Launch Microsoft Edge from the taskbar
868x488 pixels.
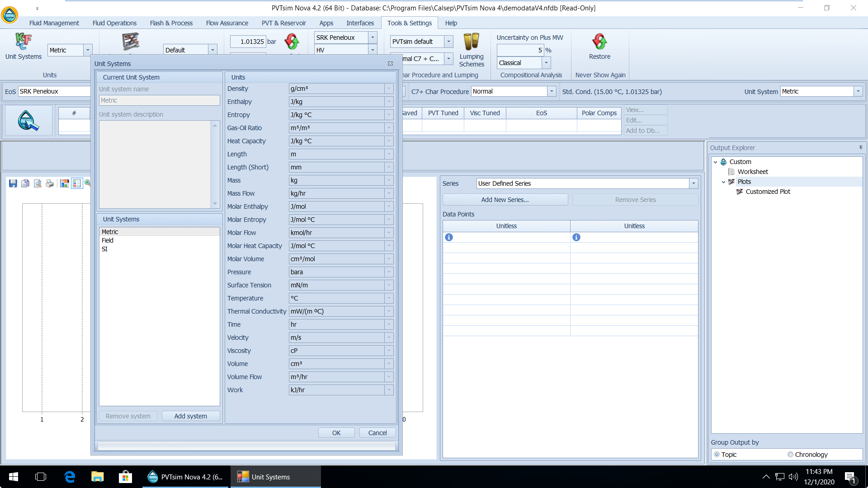pos(69,477)
